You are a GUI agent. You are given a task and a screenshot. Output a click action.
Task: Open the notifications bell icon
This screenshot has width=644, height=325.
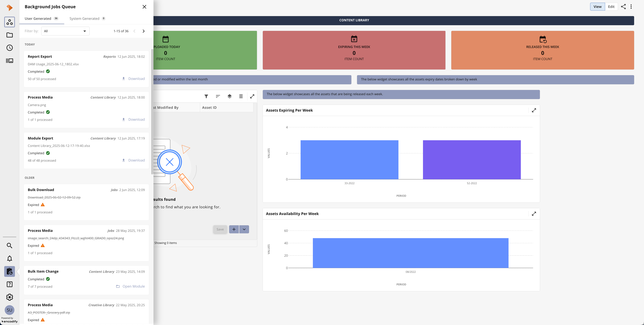(x=10, y=259)
